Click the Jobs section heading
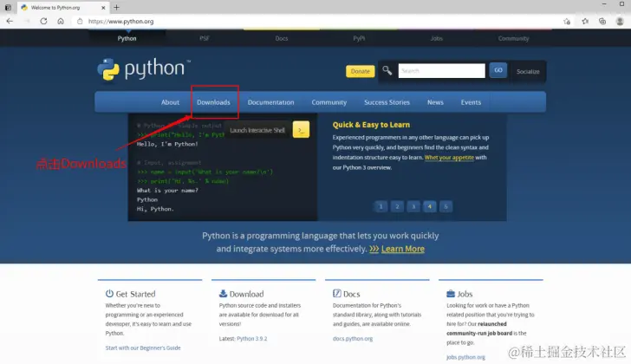The width and height of the screenshot is (631, 364). 465,294
